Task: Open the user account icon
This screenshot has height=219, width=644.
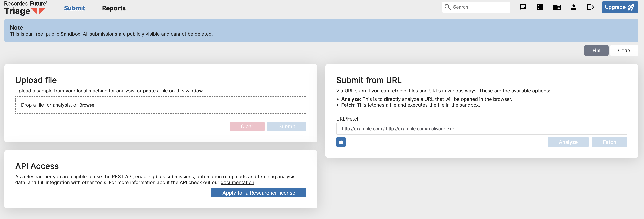Action: [574, 7]
